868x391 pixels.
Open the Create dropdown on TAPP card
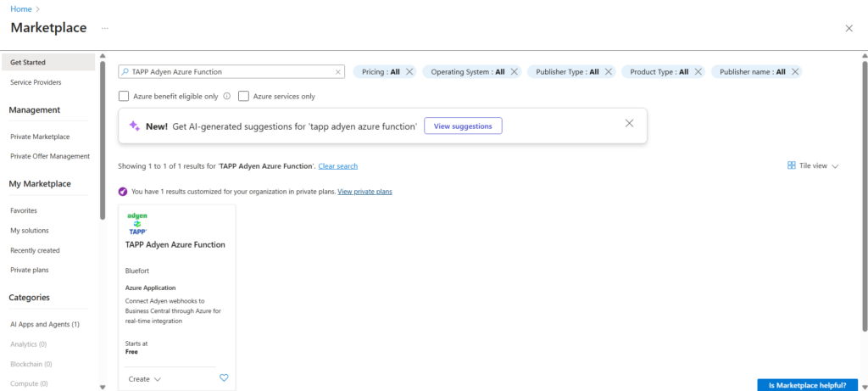coord(145,379)
